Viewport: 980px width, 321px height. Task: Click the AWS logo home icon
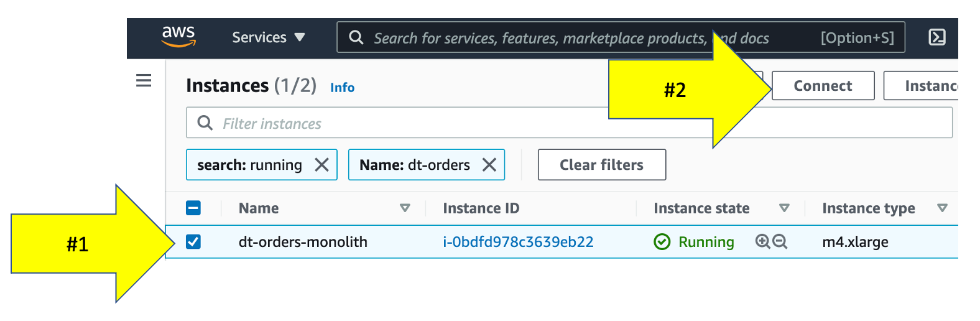(x=178, y=37)
